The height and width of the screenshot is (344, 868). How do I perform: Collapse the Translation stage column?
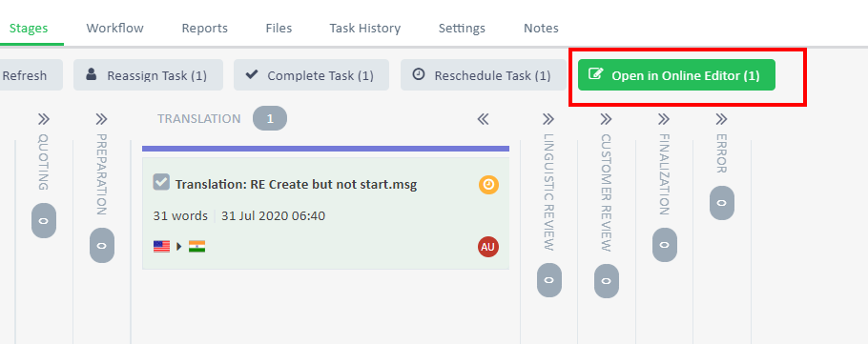(484, 119)
